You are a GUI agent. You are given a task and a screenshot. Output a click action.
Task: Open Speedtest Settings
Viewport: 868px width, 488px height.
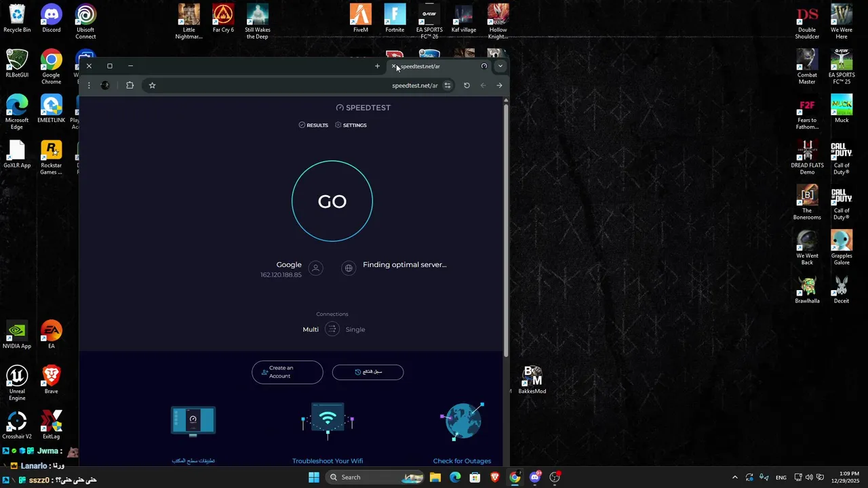click(x=351, y=125)
